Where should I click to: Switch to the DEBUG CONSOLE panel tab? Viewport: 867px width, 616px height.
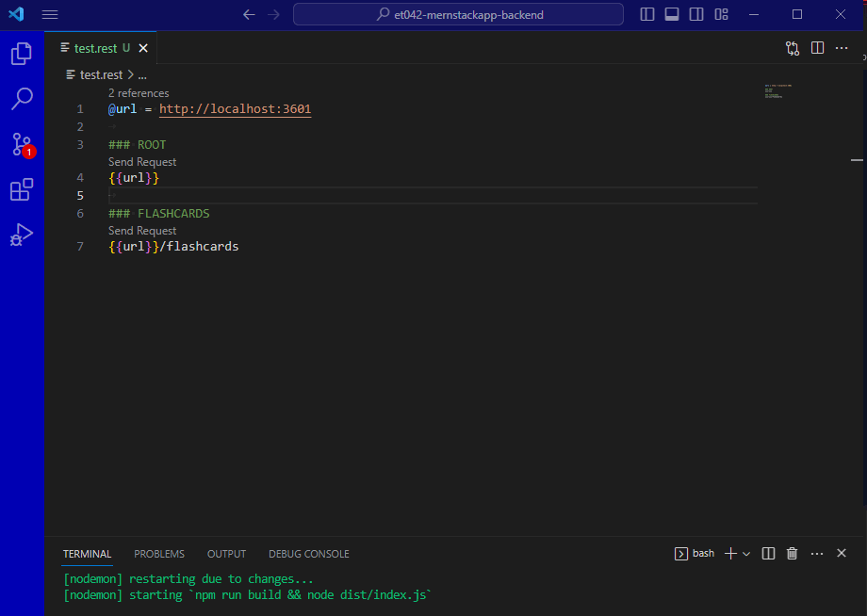[309, 554]
